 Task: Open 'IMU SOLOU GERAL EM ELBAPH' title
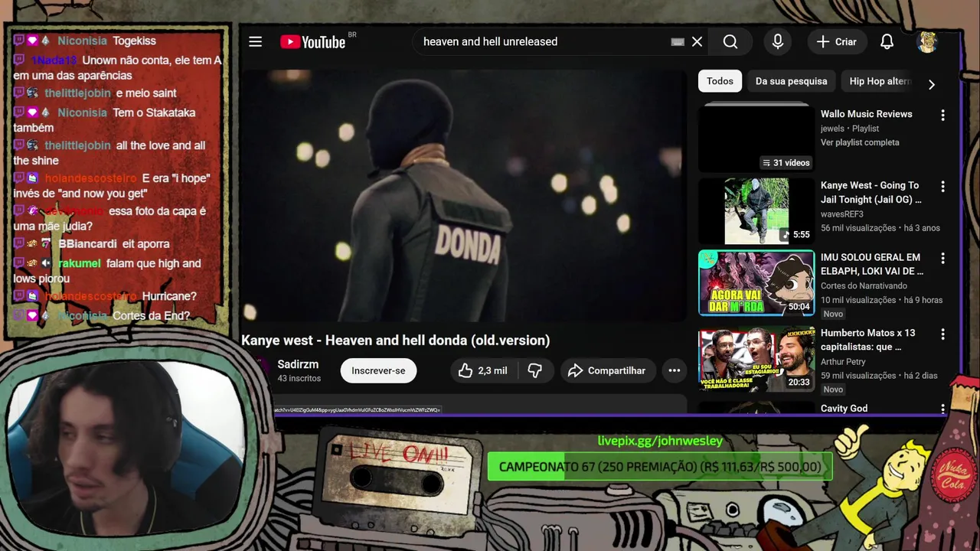pos(872,264)
